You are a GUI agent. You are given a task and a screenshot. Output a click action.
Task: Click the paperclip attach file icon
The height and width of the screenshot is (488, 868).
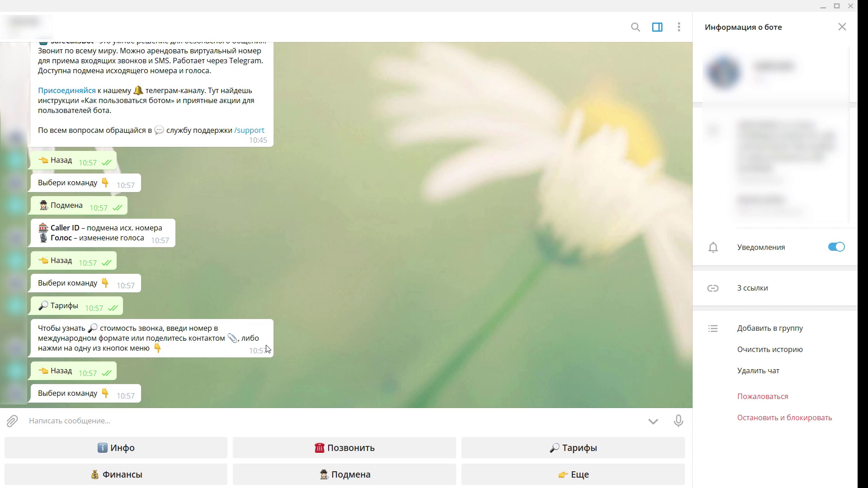point(12,421)
